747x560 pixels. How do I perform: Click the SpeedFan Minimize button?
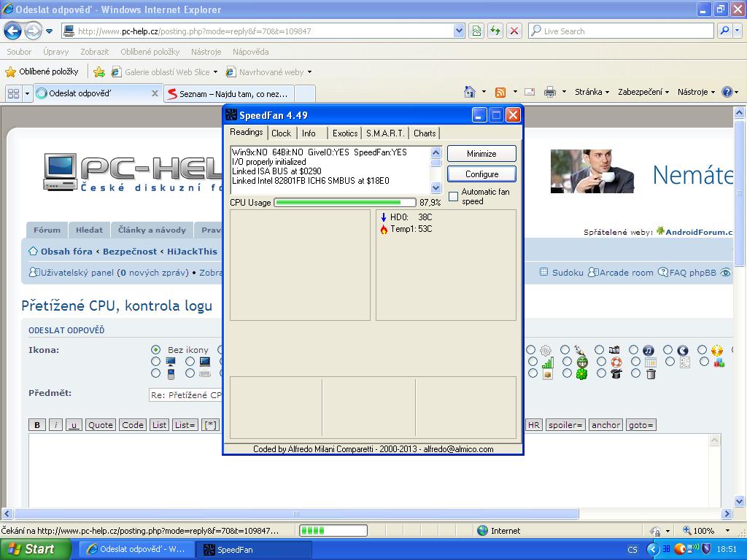[481, 154]
